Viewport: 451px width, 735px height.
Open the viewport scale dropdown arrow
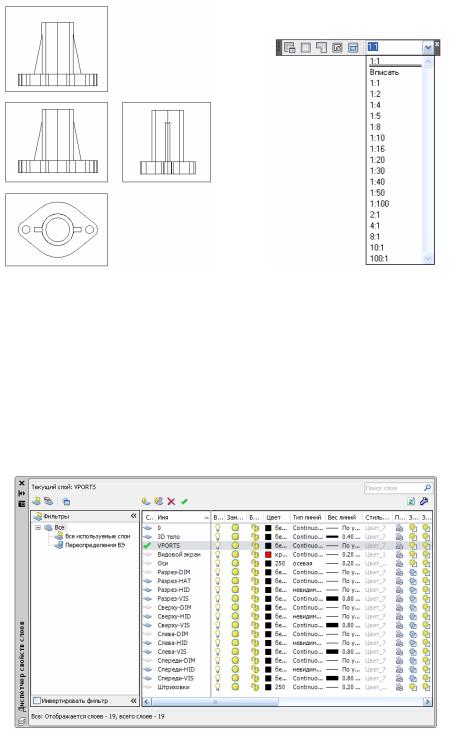click(x=428, y=47)
